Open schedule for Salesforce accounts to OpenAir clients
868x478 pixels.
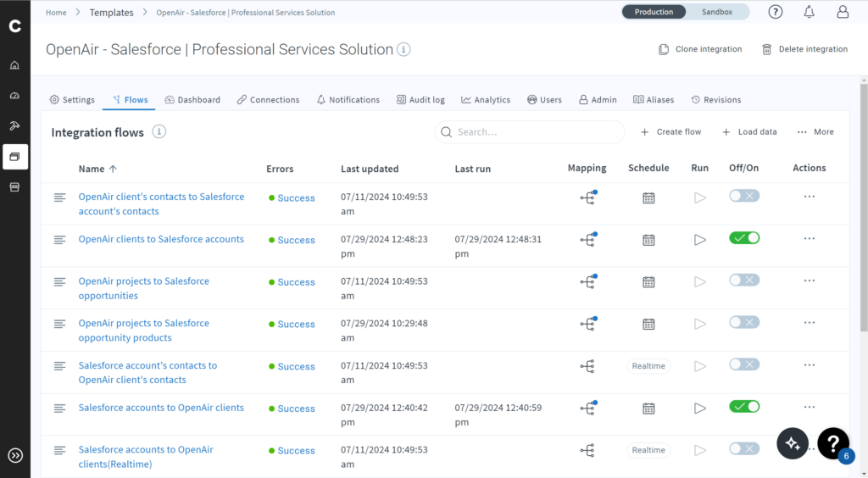coord(648,409)
